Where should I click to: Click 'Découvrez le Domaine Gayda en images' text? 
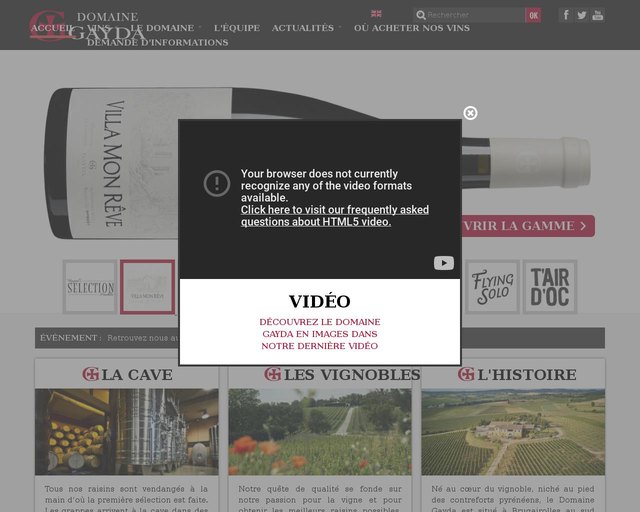(x=320, y=334)
